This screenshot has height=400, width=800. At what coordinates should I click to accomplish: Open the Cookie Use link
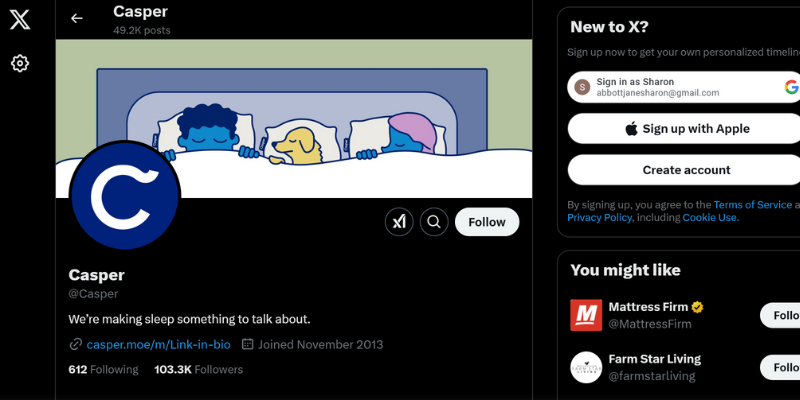(x=710, y=218)
